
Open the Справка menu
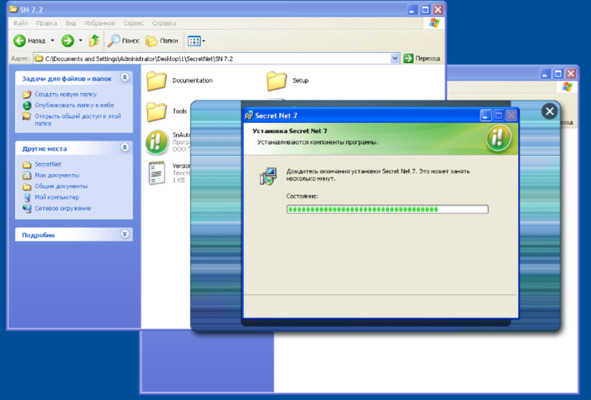pyautogui.click(x=164, y=23)
